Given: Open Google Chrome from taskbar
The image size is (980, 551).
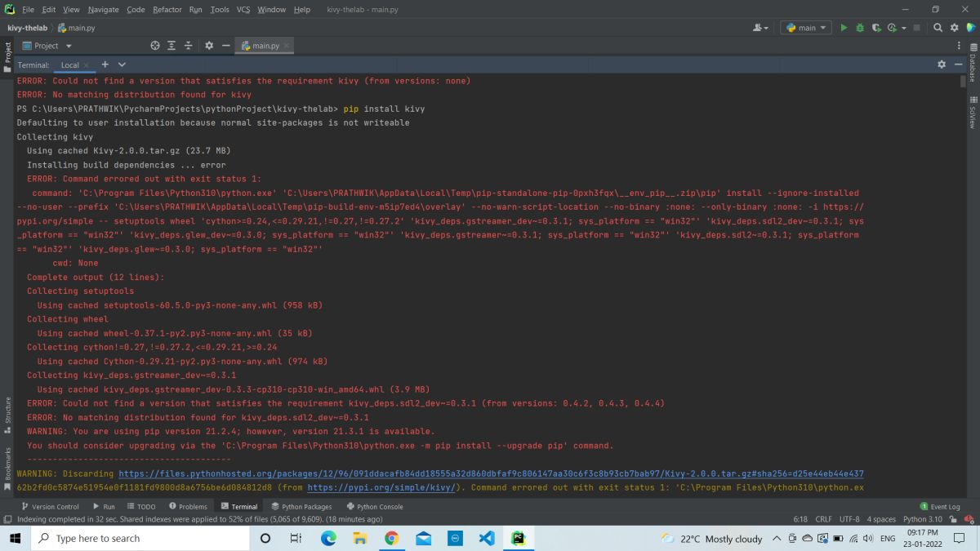Looking at the screenshot, I should [x=391, y=539].
